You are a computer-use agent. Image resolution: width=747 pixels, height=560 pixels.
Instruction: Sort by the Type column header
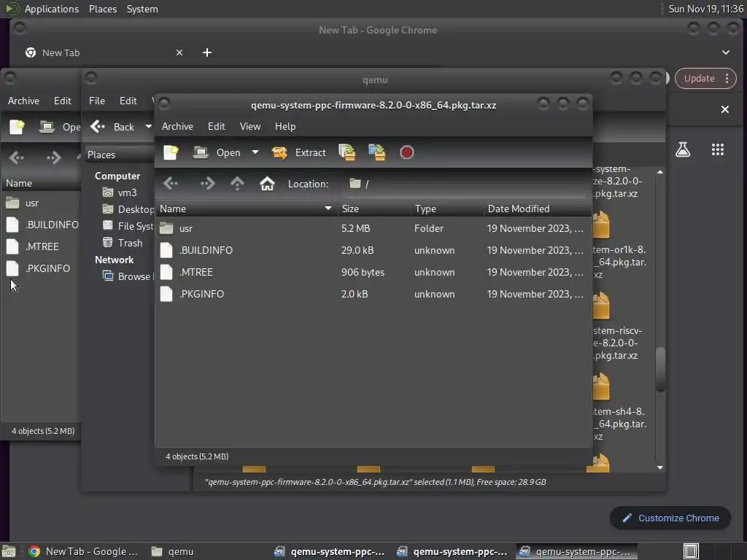[x=447, y=209]
